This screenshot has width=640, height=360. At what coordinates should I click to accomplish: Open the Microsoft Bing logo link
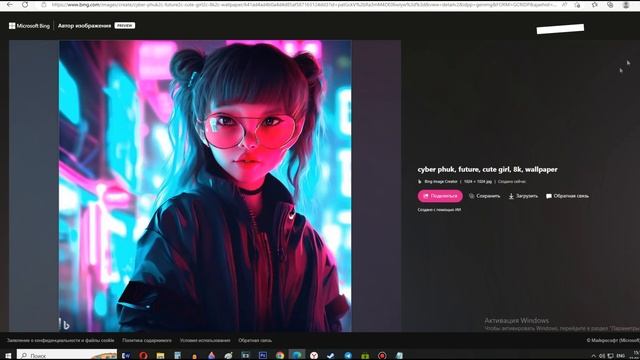tap(29, 26)
